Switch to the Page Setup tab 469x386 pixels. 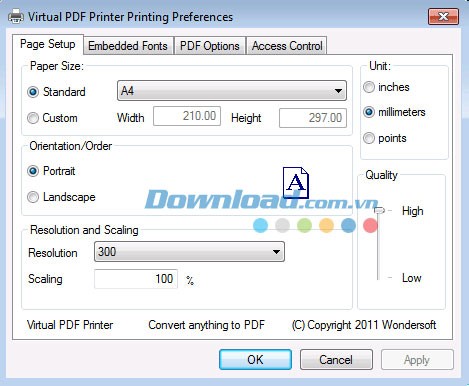48,44
